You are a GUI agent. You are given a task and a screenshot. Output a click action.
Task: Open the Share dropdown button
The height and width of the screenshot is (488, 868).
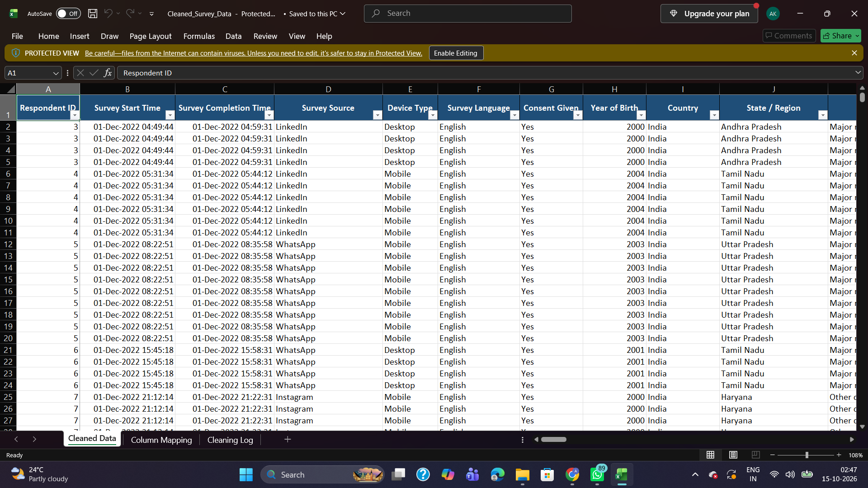[840, 36]
